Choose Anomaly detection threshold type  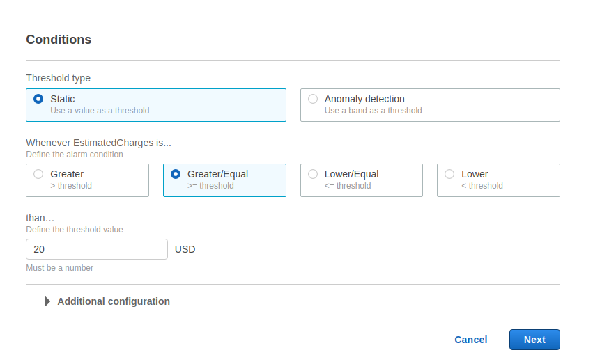(313, 99)
